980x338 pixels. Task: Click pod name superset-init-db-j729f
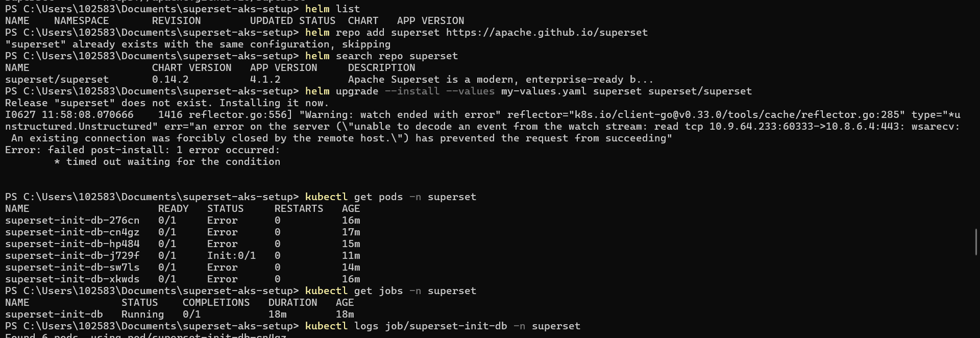tap(72, 256)
